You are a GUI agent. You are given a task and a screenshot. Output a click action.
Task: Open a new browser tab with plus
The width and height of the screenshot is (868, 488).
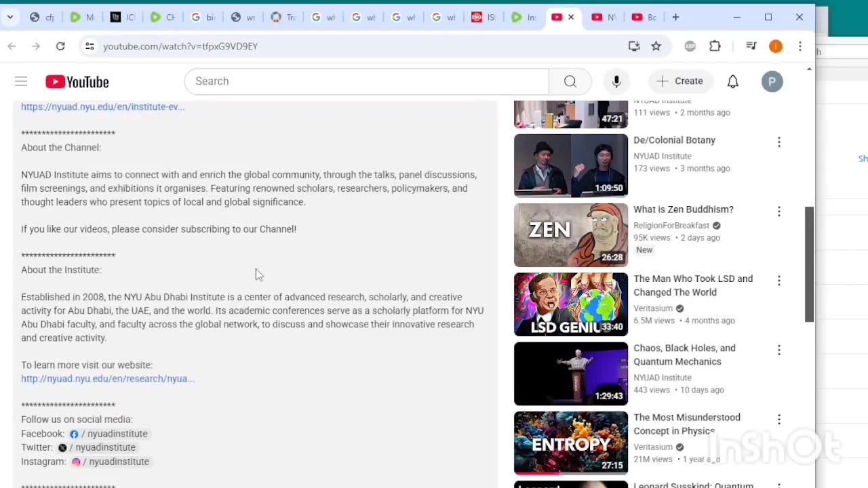(675, 17)
